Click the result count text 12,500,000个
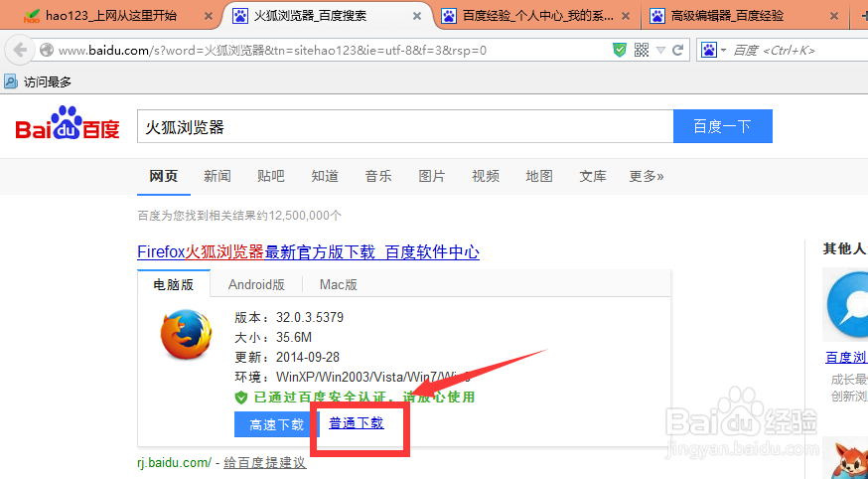This screenshot has height=479, width=868. coord(305,216)
